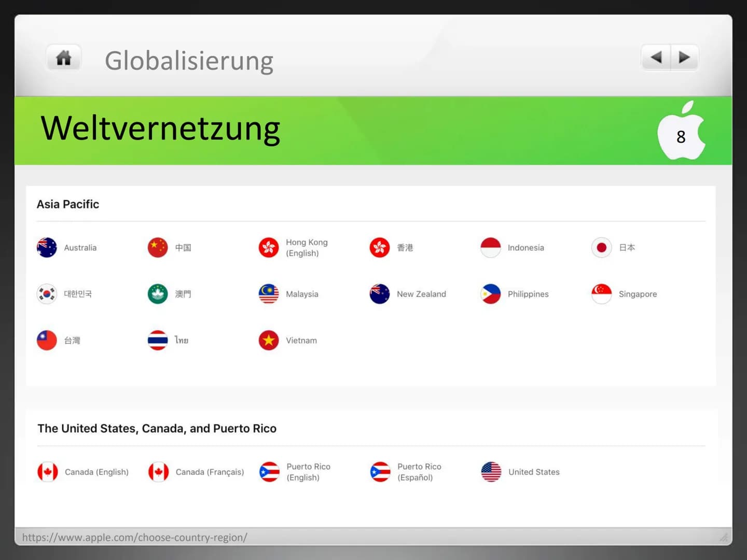Click the Canada (English) flag icon

(48, 472)
